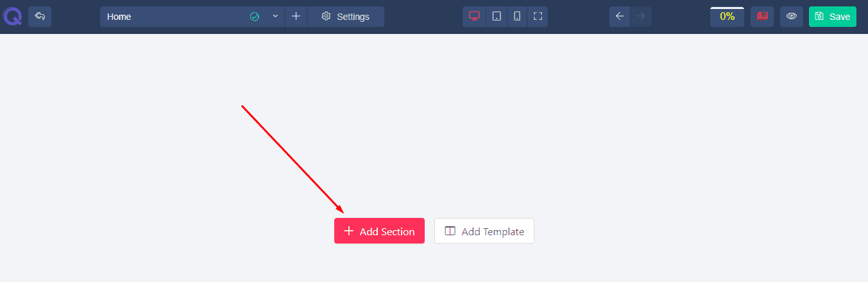Preview page with eye icon

[792, 17]
